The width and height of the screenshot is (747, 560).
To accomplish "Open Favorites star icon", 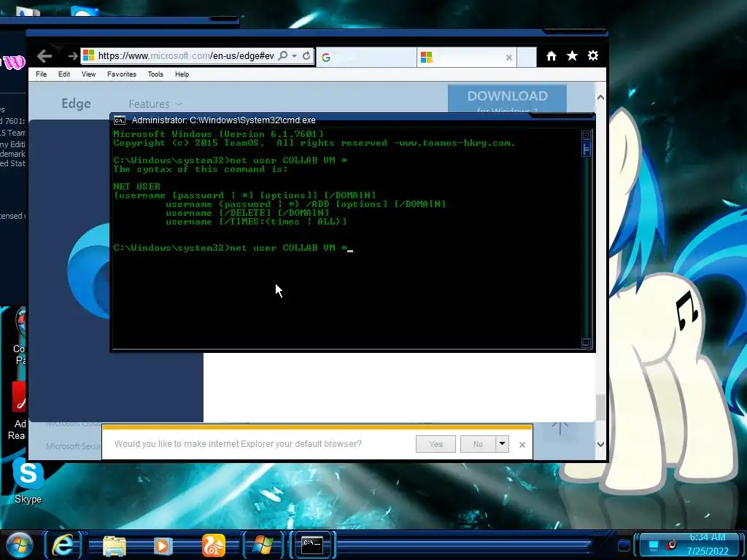I will [x=572, y=55].
